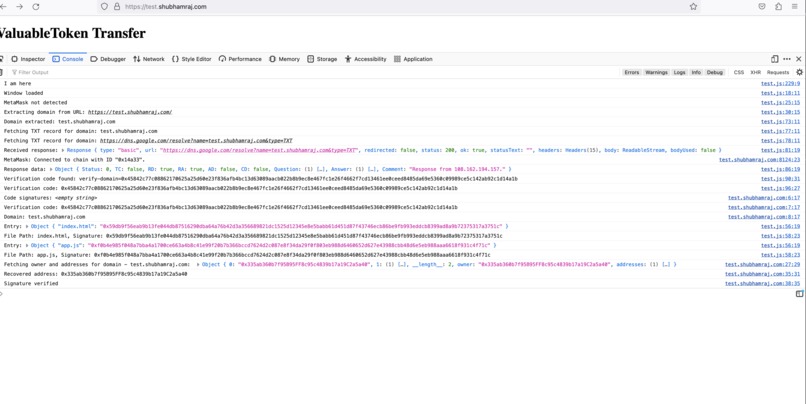Open the Extensions puzzle icon
Image resolution: width=806 pixels, height=404 pixels.
[x=779, y=7]
